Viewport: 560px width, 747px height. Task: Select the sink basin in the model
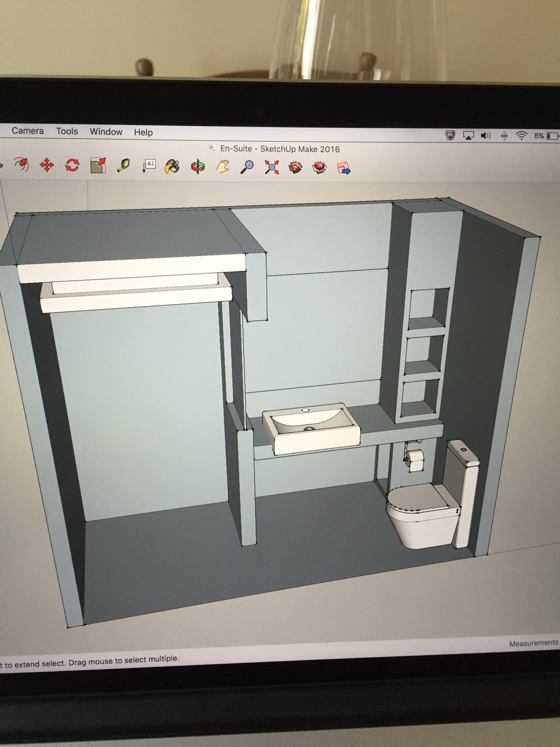pyautogui.click(x=310, y=427)
